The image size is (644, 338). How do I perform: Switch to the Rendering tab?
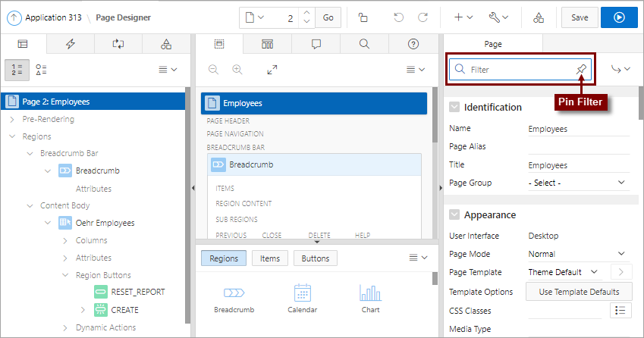pos(23,44)
